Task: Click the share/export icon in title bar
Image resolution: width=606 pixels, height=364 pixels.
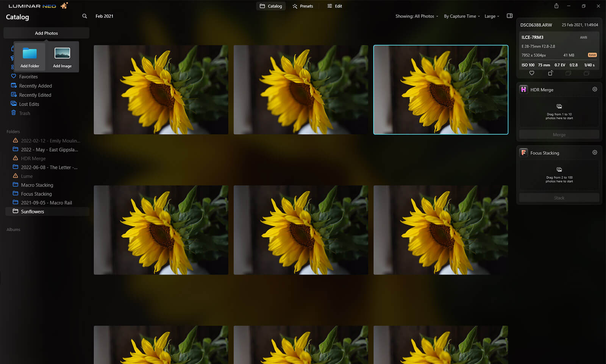Action: tap(556, 6)
